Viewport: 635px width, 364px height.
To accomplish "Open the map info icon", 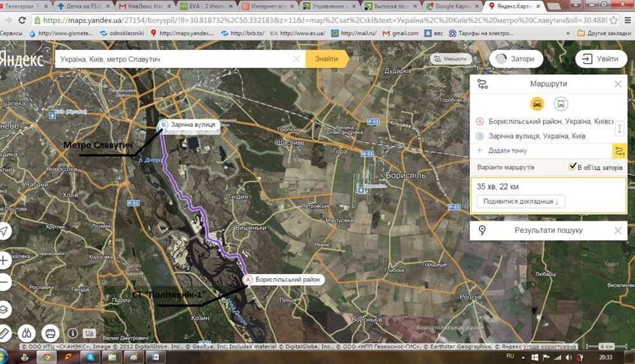I will [72, 334].
